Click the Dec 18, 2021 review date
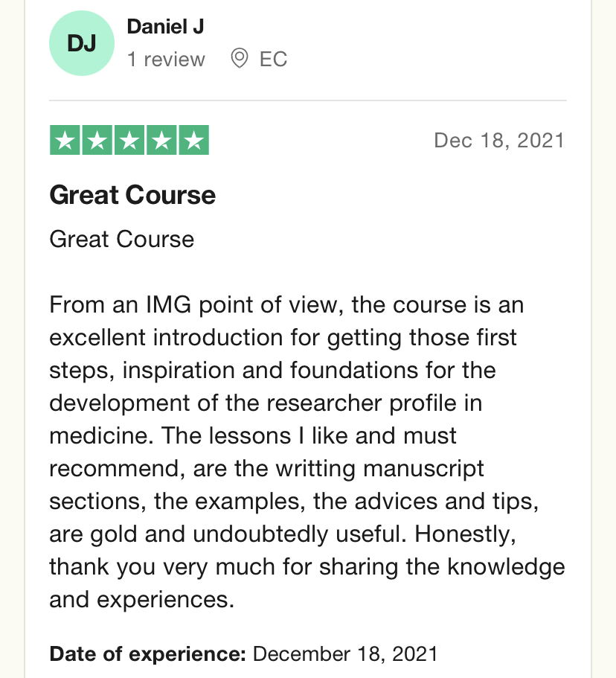Screen dimensions: 616x678 tap(499, 141)
